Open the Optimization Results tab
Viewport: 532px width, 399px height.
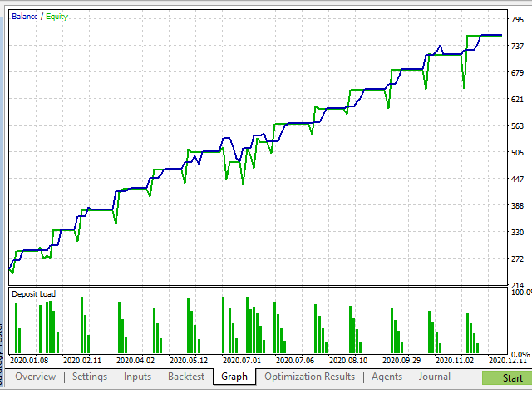[309, 377]
